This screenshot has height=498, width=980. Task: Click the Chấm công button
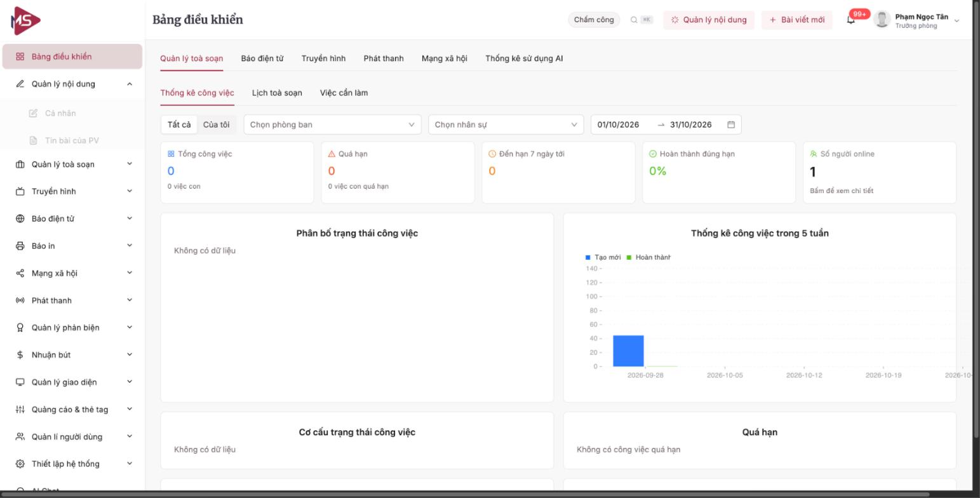tap(594, 20)
